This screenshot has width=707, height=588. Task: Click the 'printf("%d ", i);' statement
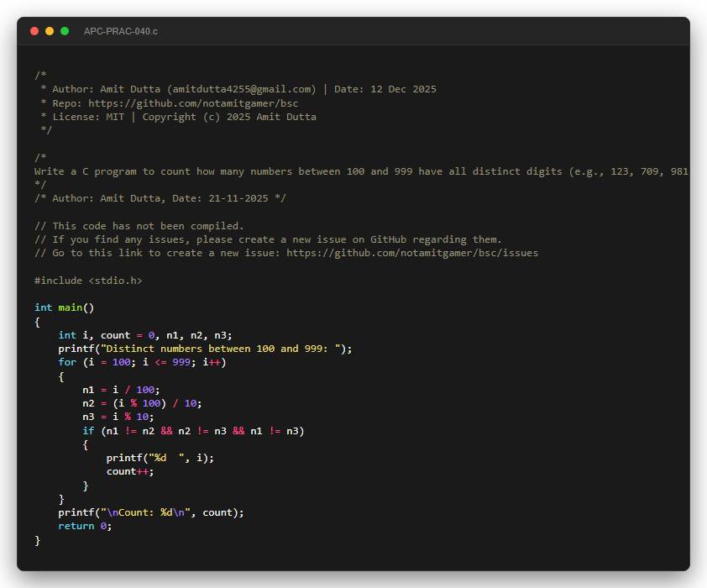pyautogui.click(x=160, y=458)
